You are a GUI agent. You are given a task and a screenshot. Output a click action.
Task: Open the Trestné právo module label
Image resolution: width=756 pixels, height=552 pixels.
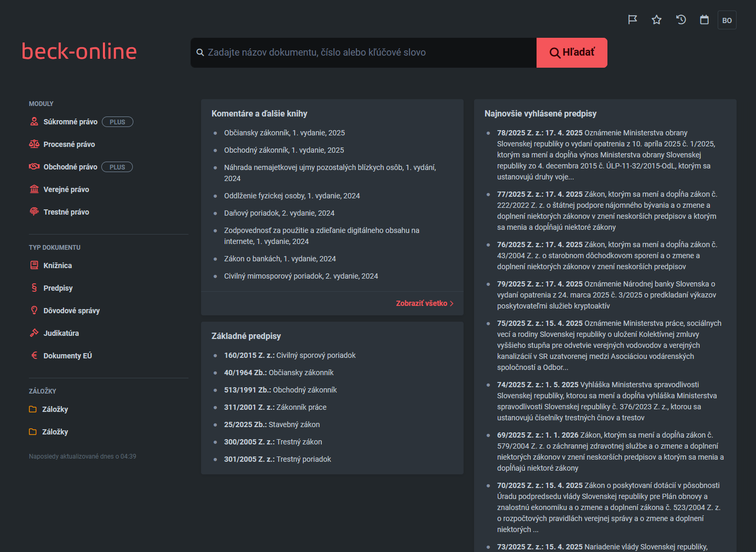pyautogui.click(x=66, y=212)
